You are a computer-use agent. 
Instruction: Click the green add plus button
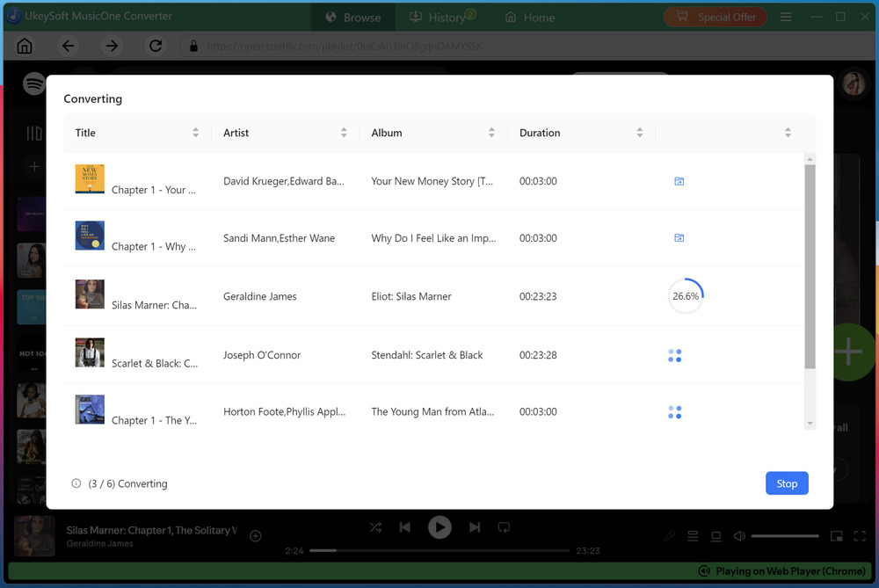(x=849, y=352)
